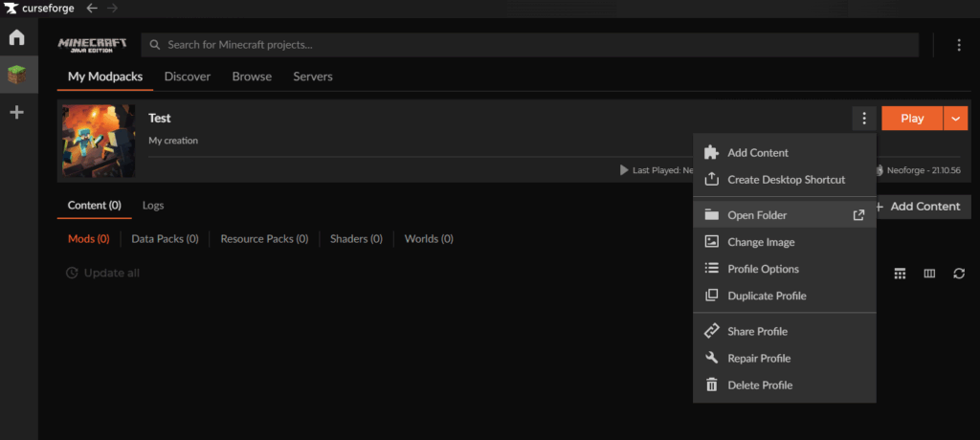Open Test modpack three-dot menu

[863, 119]
